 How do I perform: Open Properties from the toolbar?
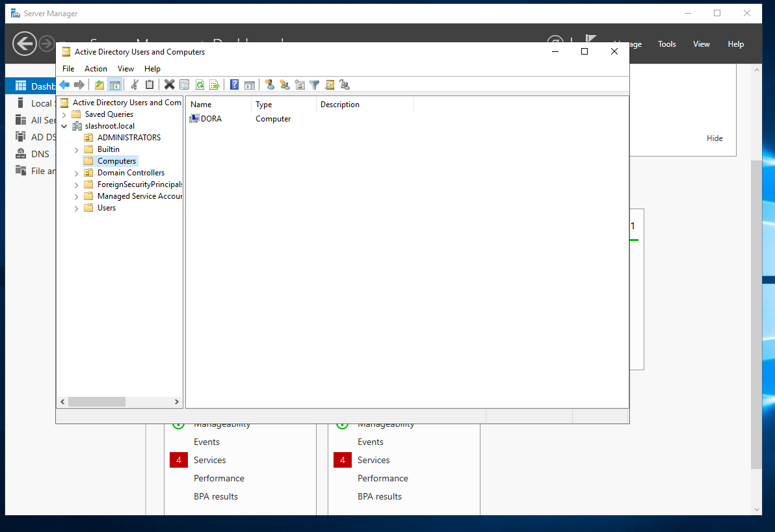pos(184,84)
